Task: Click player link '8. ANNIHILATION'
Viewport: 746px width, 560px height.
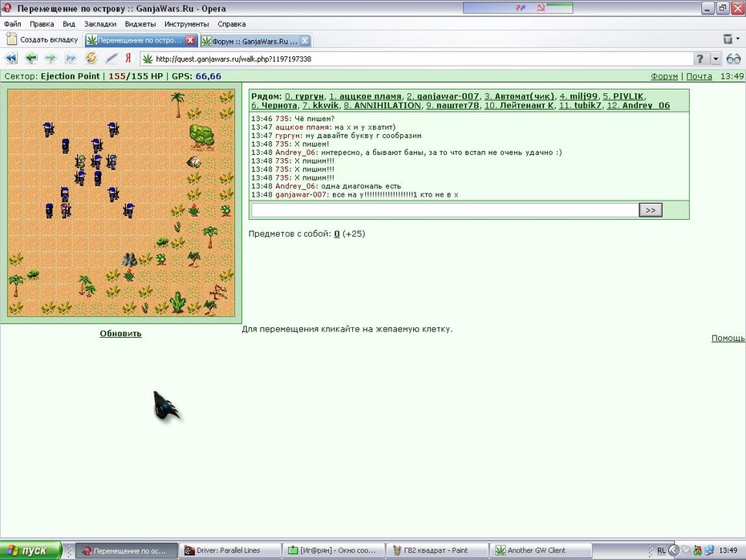Action: click(x=383, y=106)
